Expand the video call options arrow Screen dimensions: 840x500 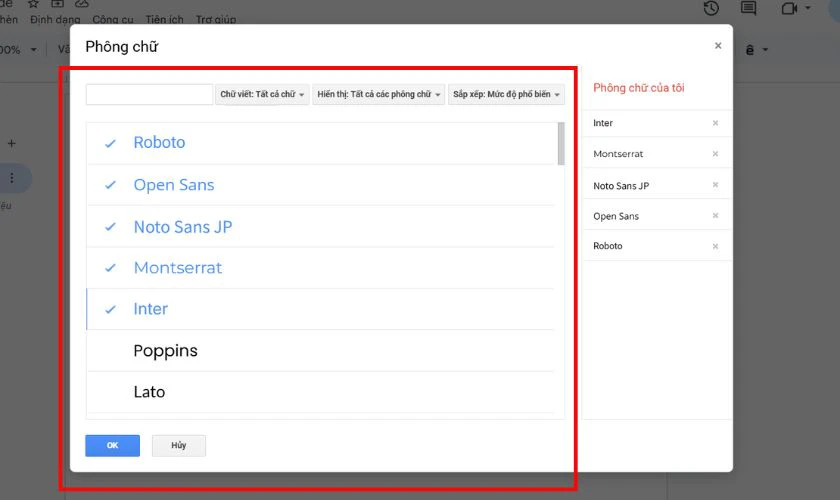pyautogui.click(x=808, y=8)
